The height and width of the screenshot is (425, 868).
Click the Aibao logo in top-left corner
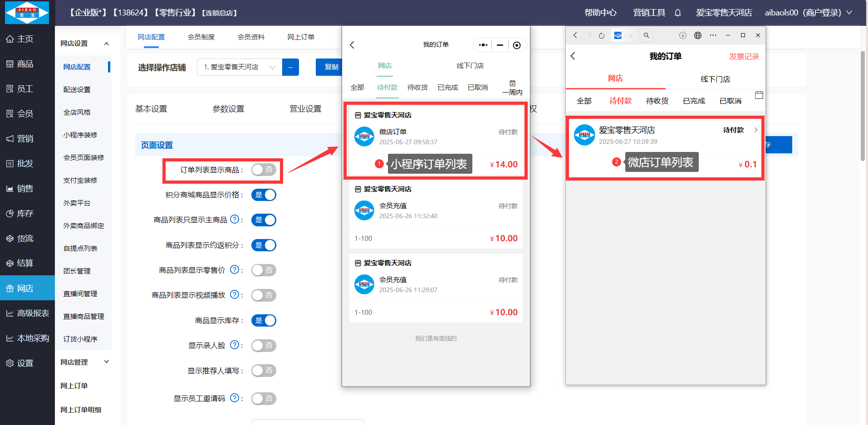coord(27,12)
